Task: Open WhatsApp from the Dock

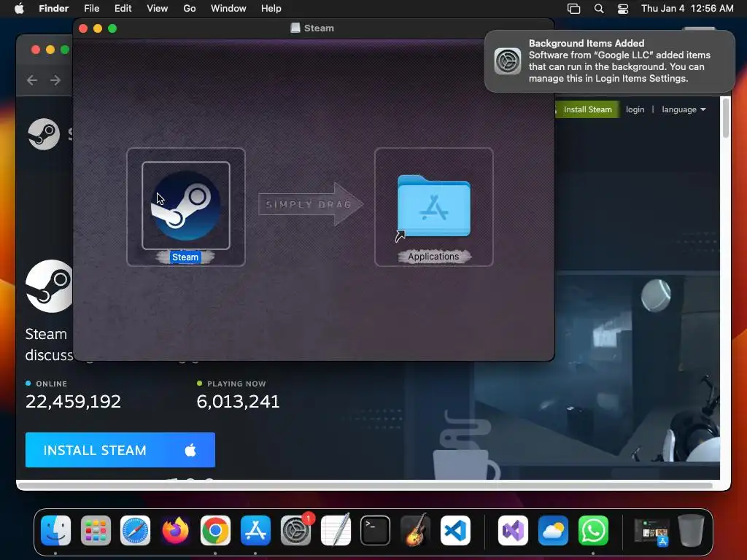Action: pos(593,531)
